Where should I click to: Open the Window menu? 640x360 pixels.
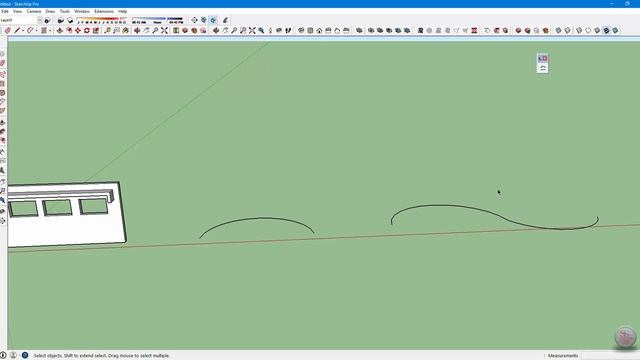point(82,11)
